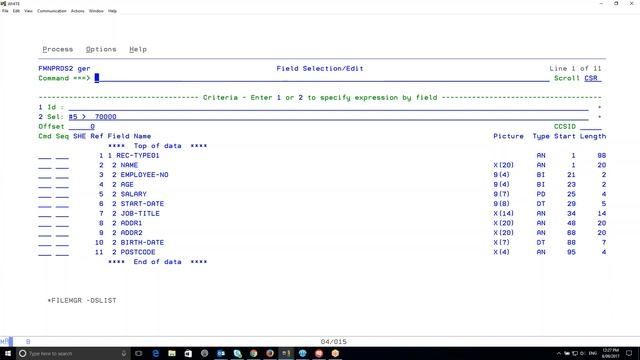The height and width of the screenshot is (360, 640).
Task: Open the Windows Start menu
Action: (x=8, y=353)
